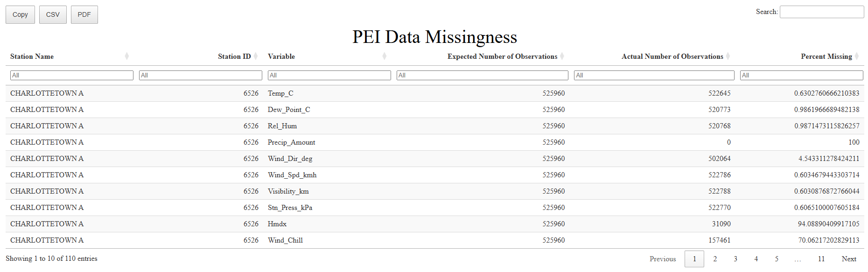Click sort icon for Expected Number of Observations
Image resolution: width=868 pixels, height=272 pixels.
pyautogui.click(x=562, y=56)
